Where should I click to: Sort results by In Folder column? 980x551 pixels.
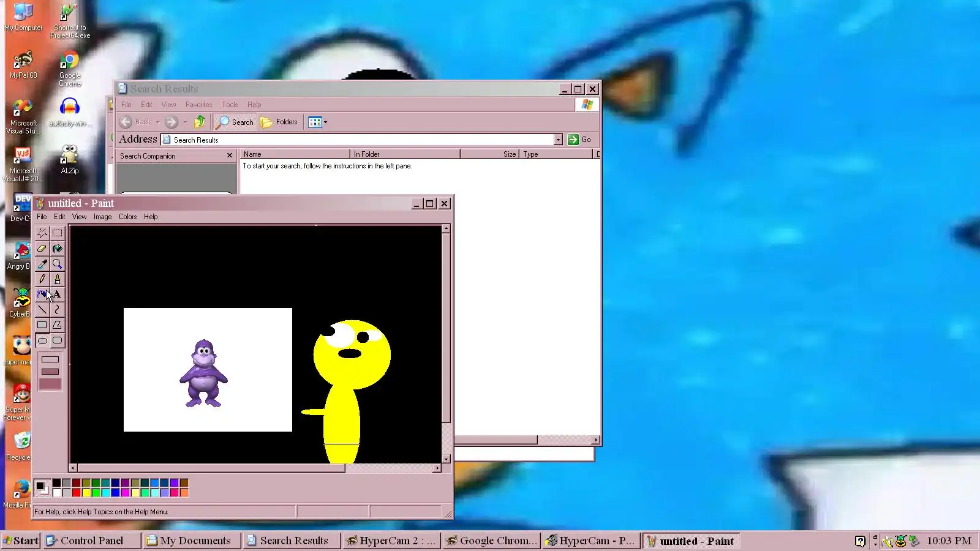click(x=405, y=154)
